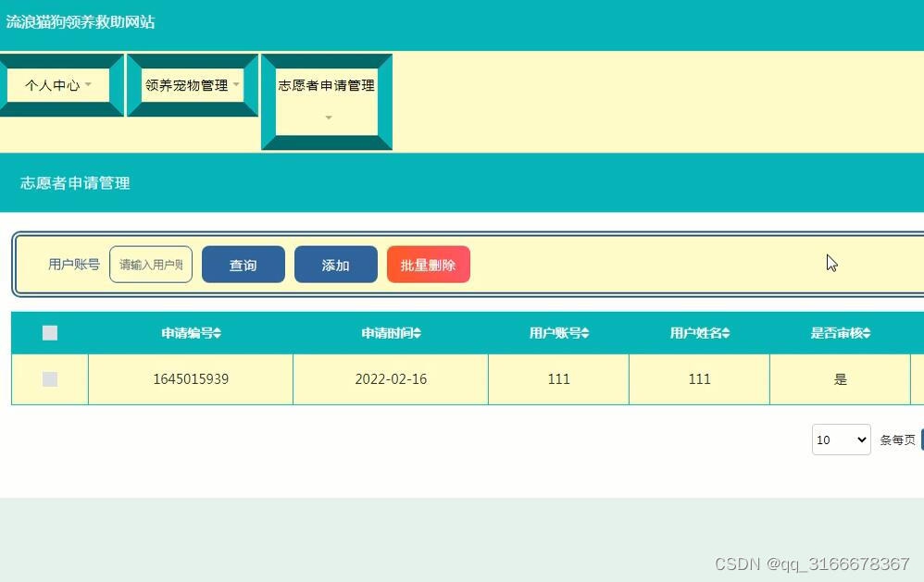This screenshot has height=582, width=924.
Task: Click the 条每页 pagination label
Action: click(897, 440)
